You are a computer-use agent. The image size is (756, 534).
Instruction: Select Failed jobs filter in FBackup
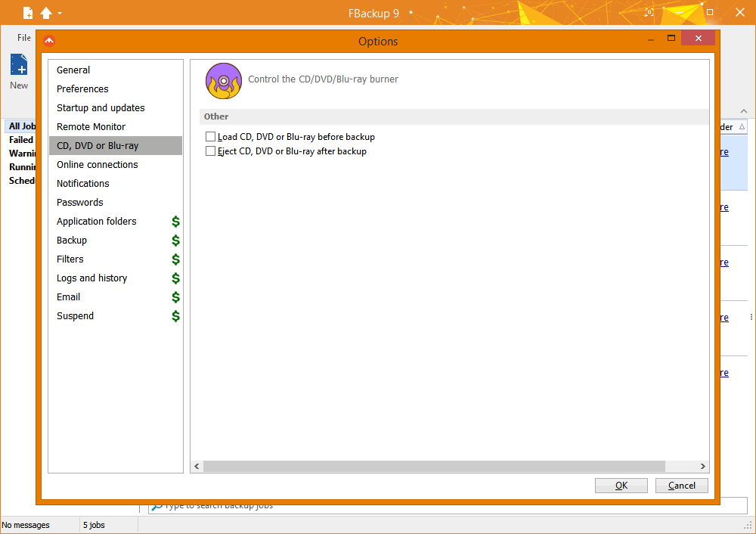tap(20, 139)
